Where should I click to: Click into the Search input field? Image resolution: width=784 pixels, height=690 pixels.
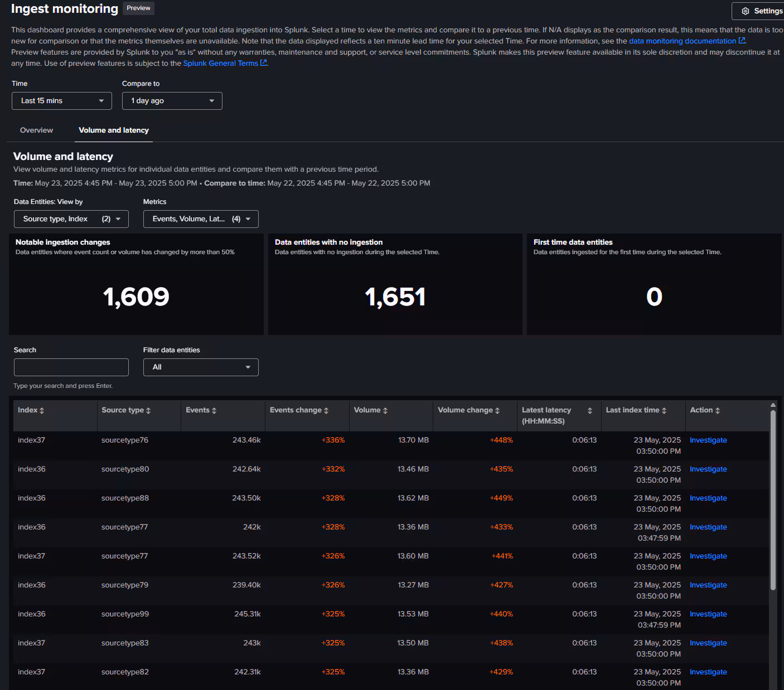[71, 367]
